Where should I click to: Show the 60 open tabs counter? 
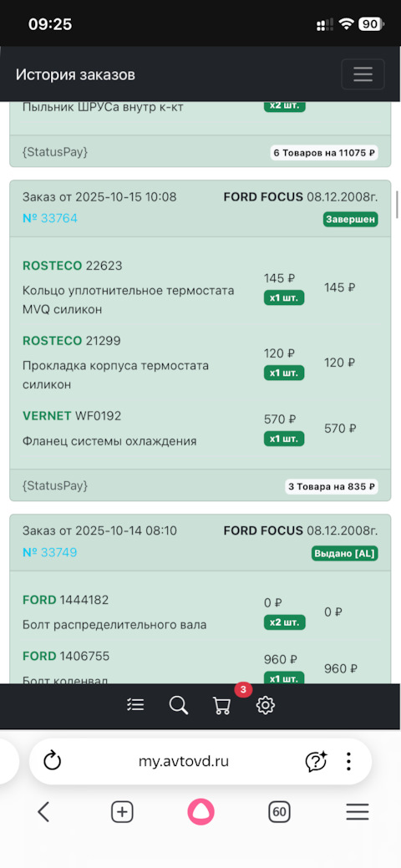pyautogui.click(x=279, y=812)
